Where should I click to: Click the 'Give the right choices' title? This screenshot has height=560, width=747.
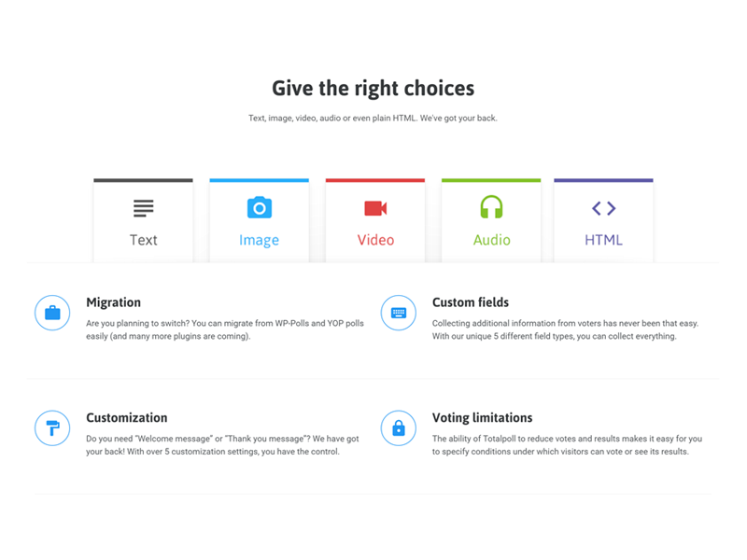tap(373, 89)
